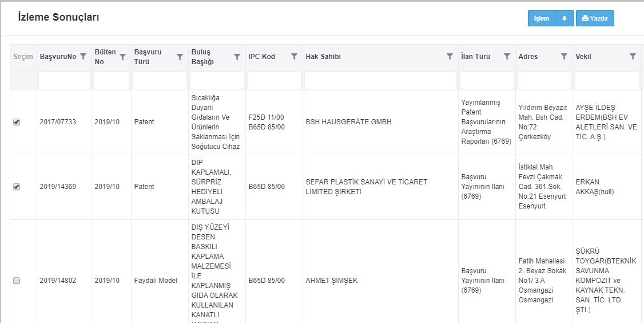Expand the İşlem dropdown arrow button

pos(565,18)
